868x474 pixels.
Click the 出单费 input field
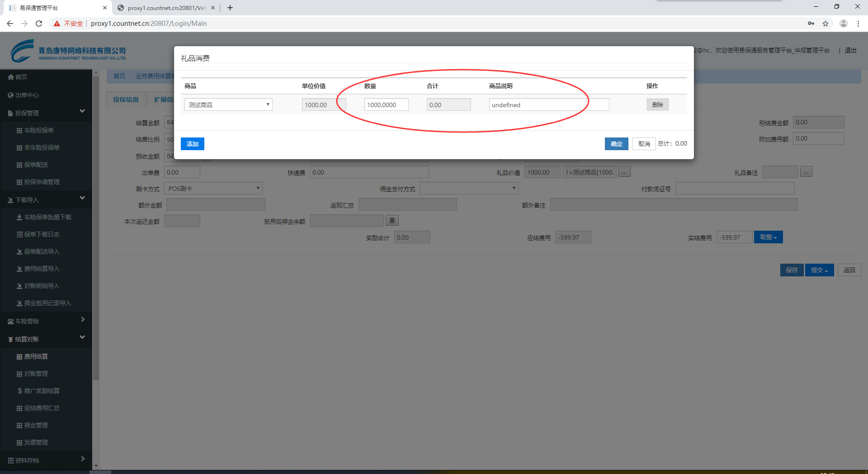[182, 172]
